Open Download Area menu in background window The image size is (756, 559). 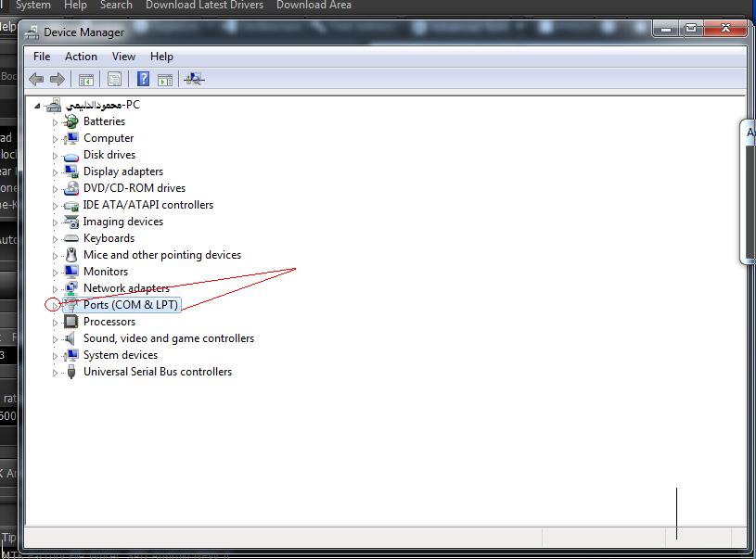tap(314, 5)
